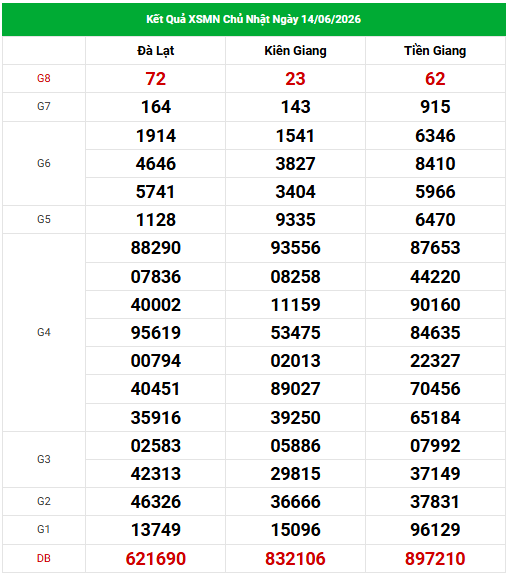Click Tiền Giang special prize number 897210
Screen dimensions: 510x579
click(435, 559)
